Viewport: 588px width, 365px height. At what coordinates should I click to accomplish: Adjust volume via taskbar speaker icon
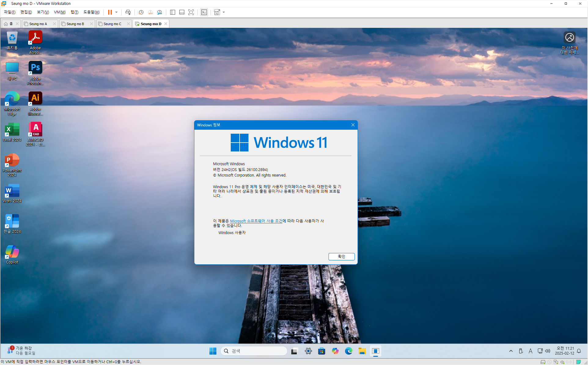point(548,351)
